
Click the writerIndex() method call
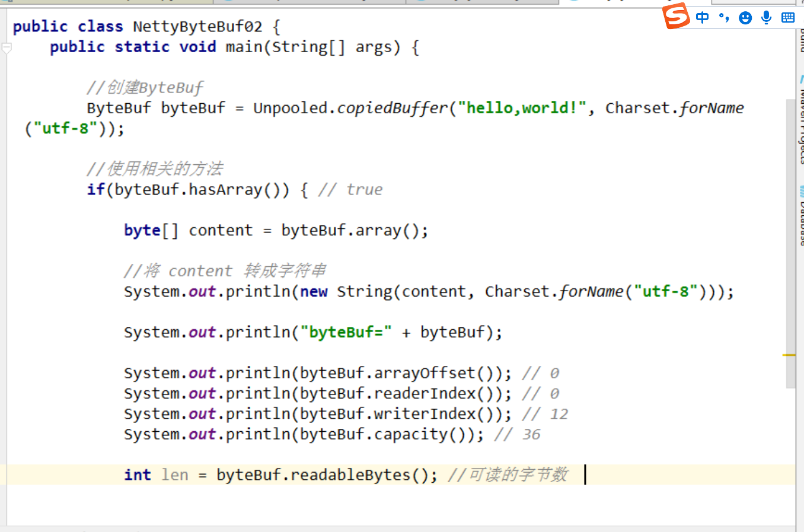point(438,414)
